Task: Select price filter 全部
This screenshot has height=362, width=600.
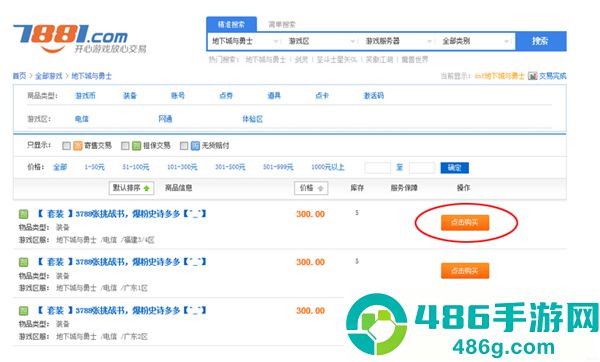Action: [x=60, y=167]
